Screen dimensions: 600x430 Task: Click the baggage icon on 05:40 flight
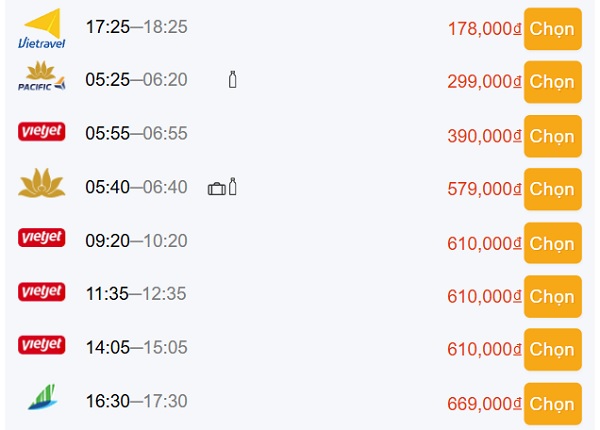[217, 189]
